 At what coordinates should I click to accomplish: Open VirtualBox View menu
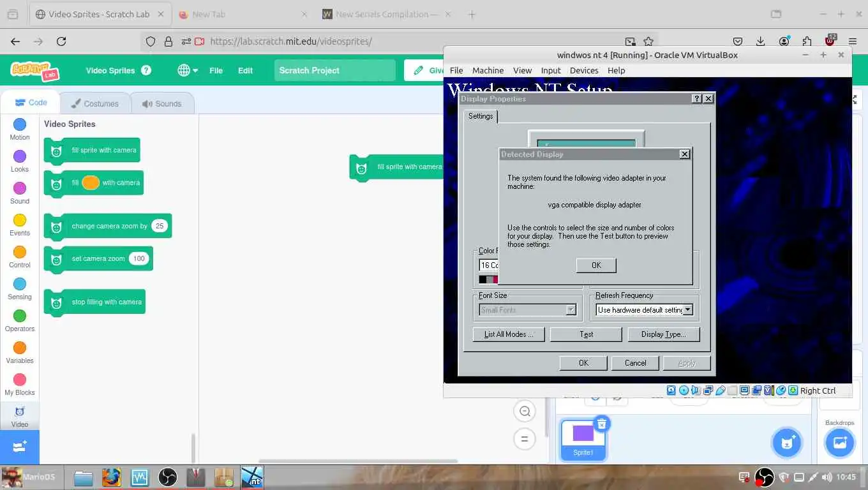(x=522, y=70)
